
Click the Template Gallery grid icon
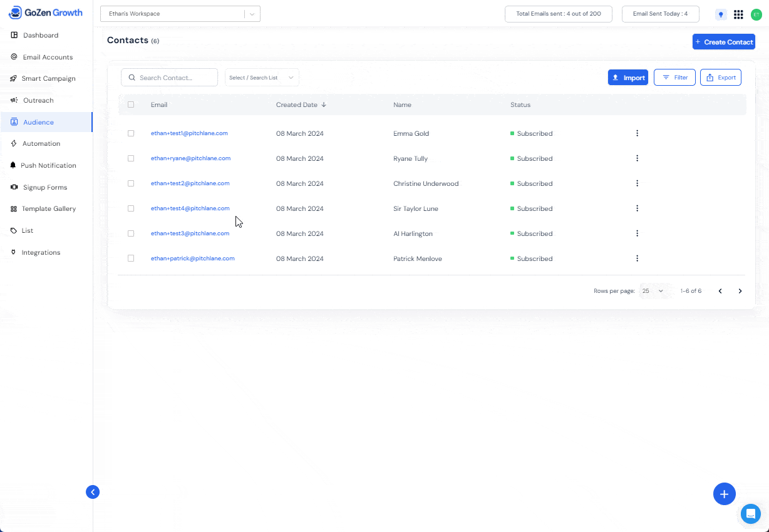coord(14,209)
